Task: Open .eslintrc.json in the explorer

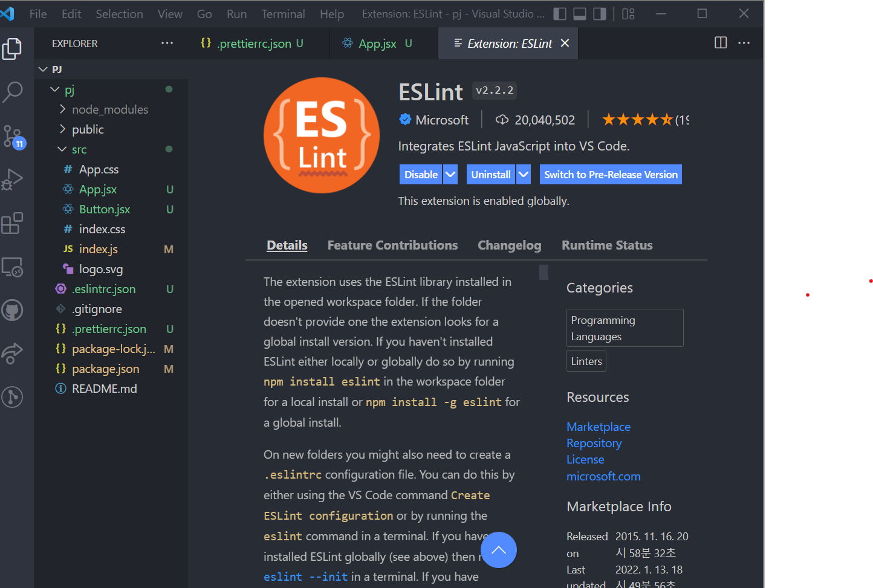Action: coord(111,289)
